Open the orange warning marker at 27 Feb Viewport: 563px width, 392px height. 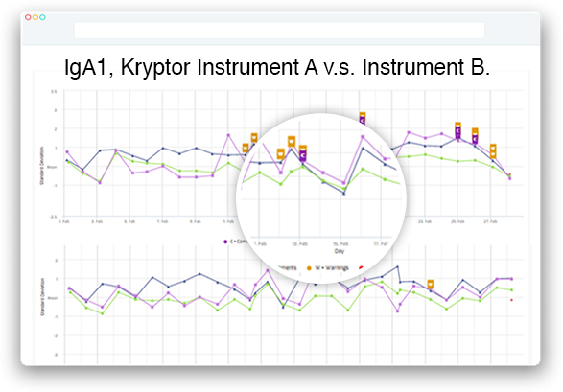point(493,151)
